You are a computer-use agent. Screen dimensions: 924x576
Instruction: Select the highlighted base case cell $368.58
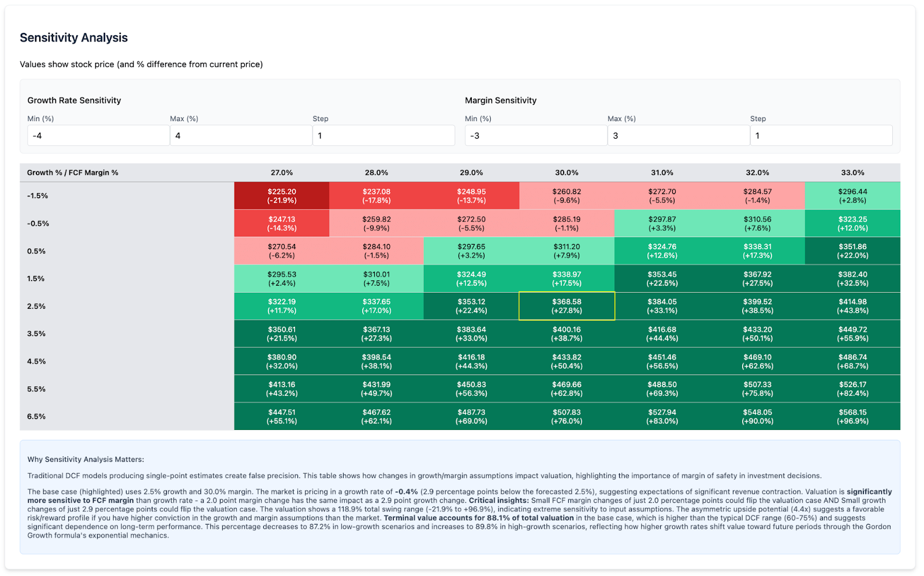click(x=567, y=305)
